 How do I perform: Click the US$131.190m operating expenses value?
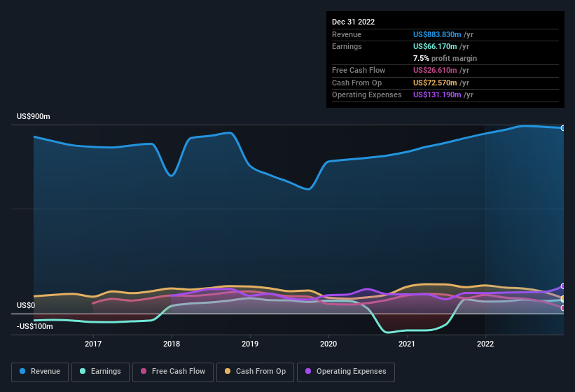(437, 95)
